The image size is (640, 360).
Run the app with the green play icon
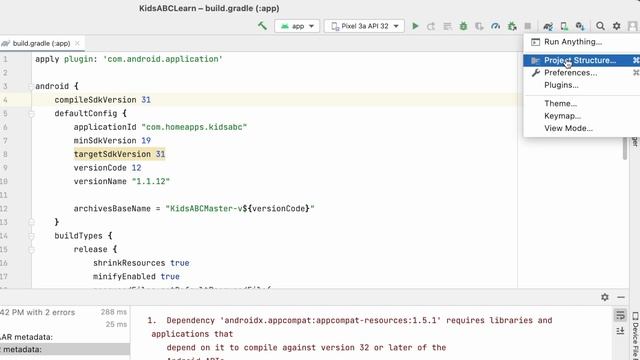pos(415,26)
